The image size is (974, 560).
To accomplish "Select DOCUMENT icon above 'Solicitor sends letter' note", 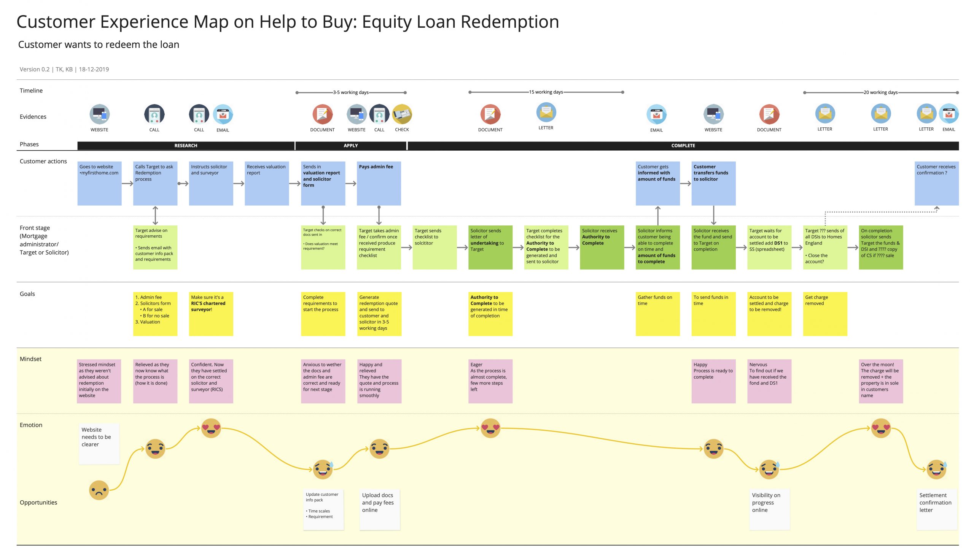I will tap(490, 114).
